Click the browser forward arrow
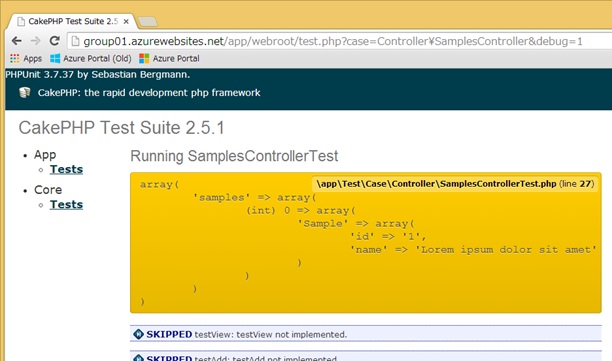The width and height of the screenshot is (612, 361). coord(36,41)
